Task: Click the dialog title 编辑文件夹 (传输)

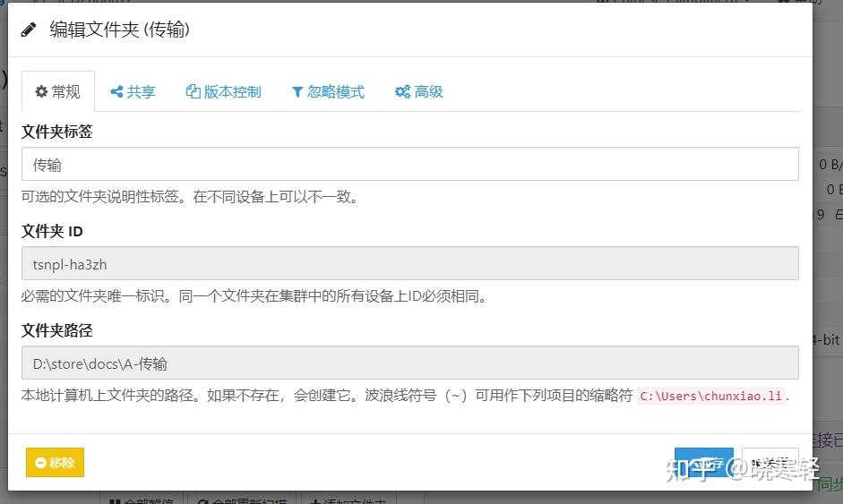Action: click(119, 30)
